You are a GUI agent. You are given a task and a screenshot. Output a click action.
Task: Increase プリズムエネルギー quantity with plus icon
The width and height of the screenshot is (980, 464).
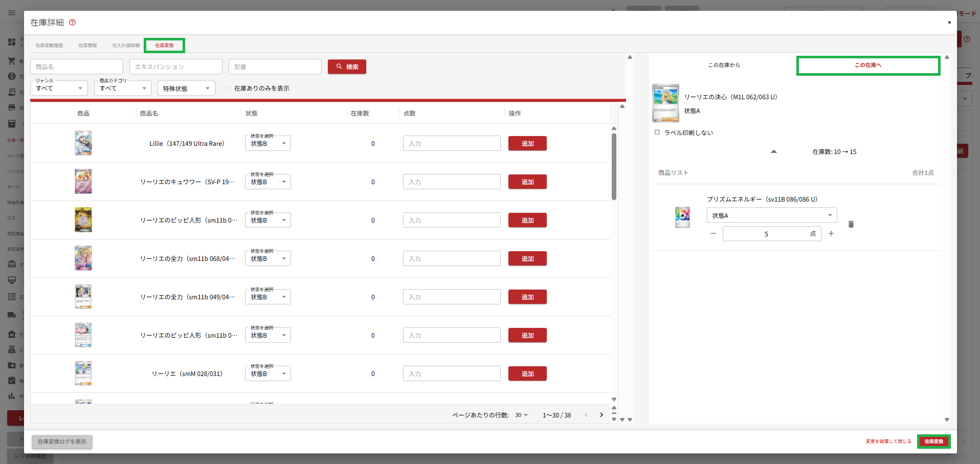point(831,234)
